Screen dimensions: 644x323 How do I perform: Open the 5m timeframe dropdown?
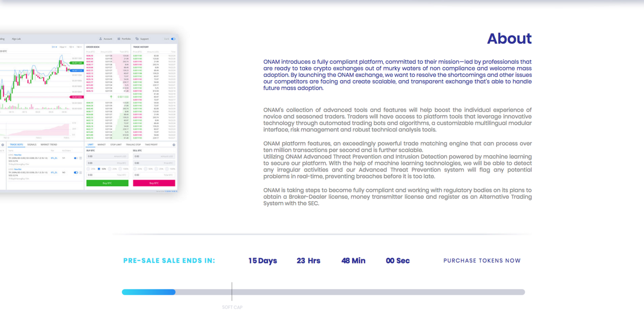click(x=54, y=47)
